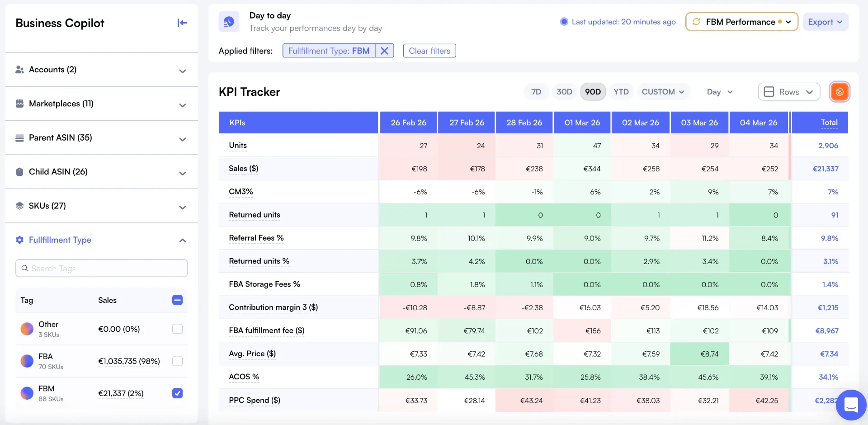Click the Accounts people icon
This screenshot has height=425, width=868.
coord(19,70)
